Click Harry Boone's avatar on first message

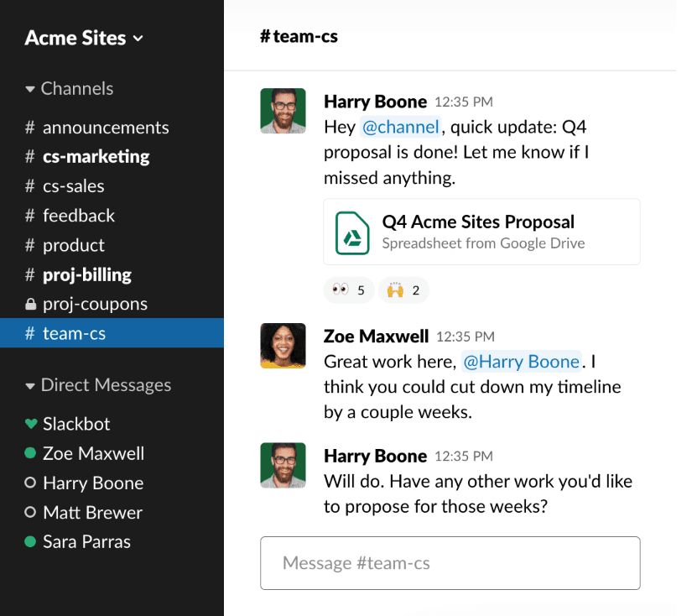point(283,111)
